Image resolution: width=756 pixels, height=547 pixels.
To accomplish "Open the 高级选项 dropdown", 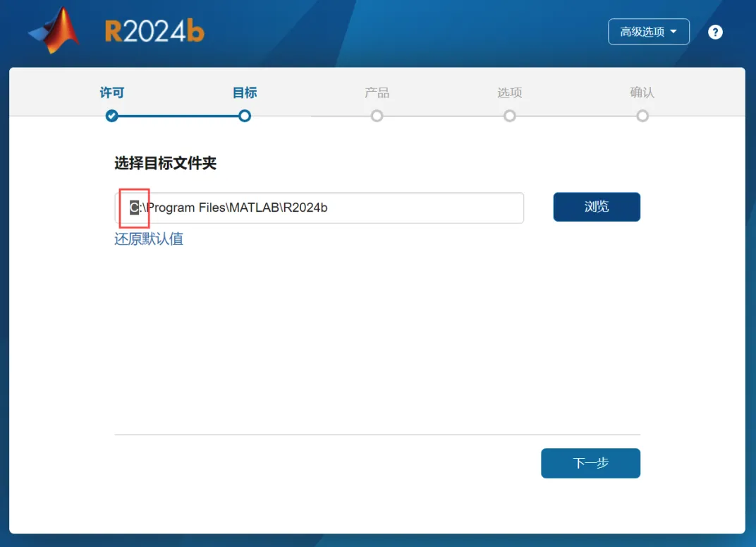I will 649,32.
